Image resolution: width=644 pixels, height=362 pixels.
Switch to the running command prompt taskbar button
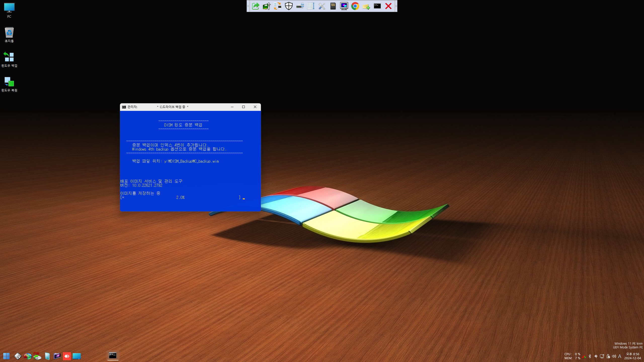[x=113, y=355]
